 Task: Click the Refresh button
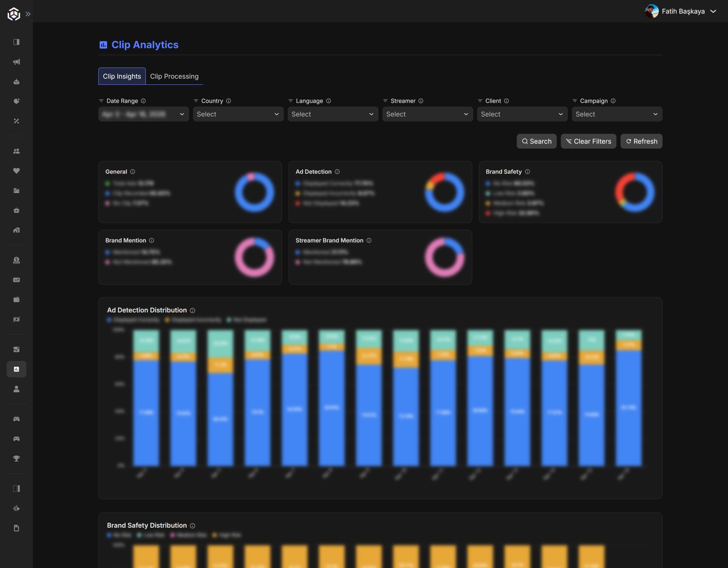[x=641, y=141]
